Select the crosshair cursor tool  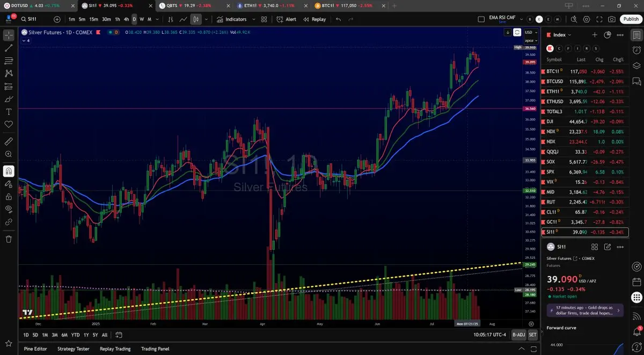pos(9,35)
